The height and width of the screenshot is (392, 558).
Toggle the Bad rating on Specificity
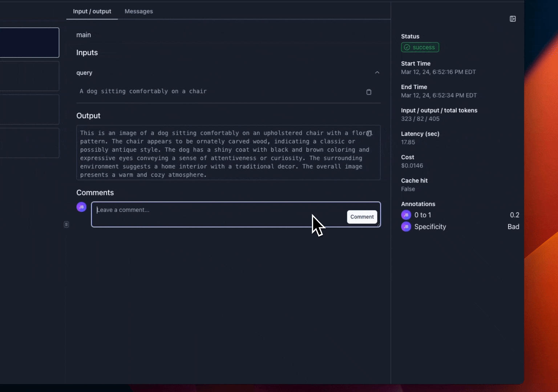[x=513, y=226]
